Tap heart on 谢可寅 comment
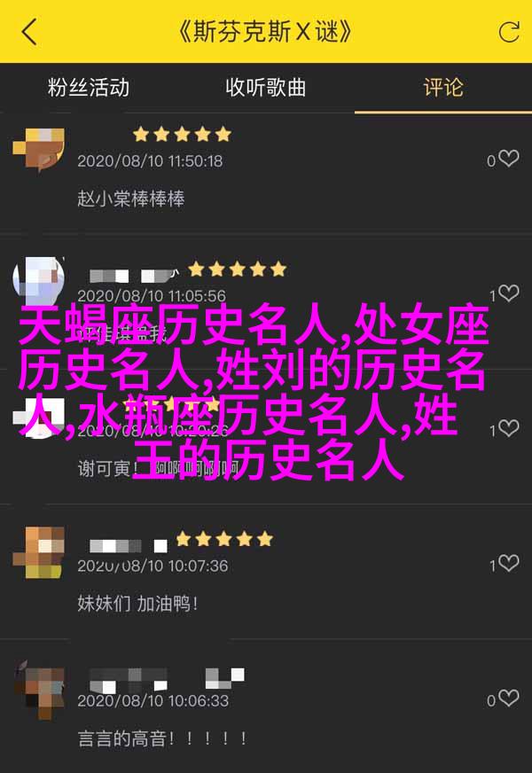The width and height of the screenshot is (532, 773). pos(508,429)
